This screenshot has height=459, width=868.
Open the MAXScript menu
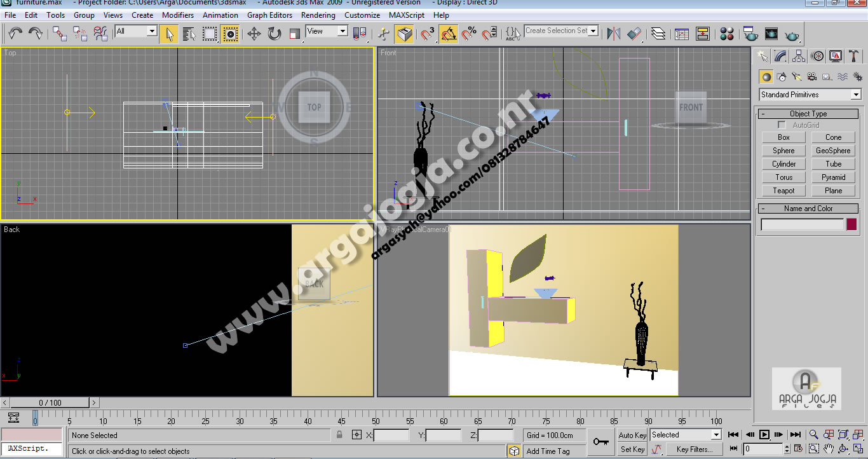pos(407,15)
